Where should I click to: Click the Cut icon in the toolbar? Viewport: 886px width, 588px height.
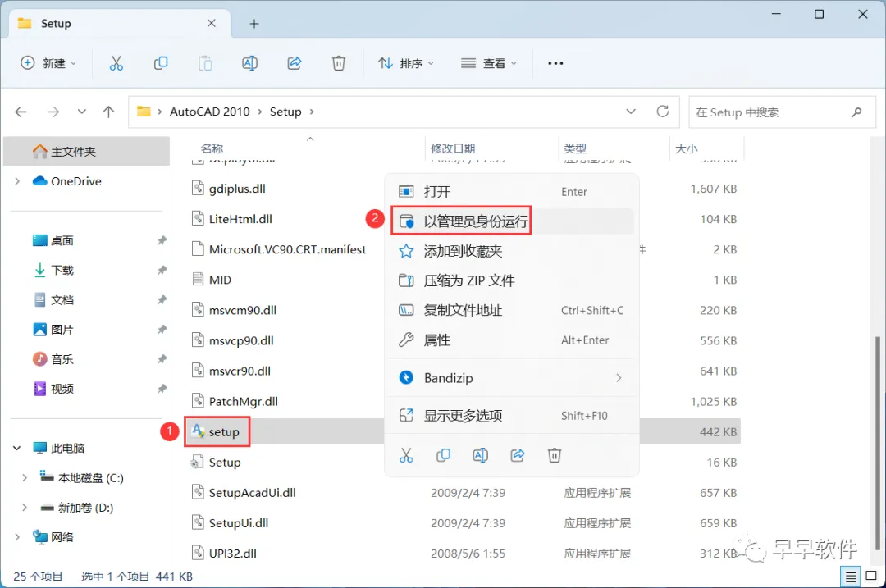[x=116, y=63]
